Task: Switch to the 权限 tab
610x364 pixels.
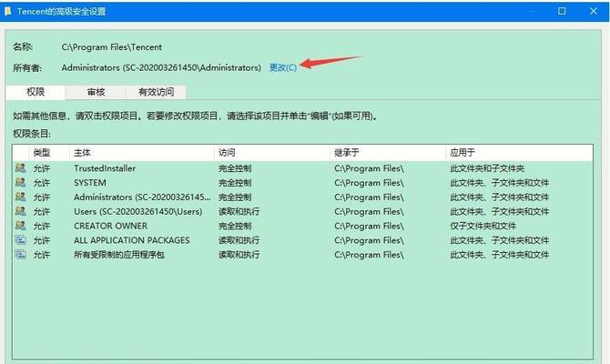Action: (x=36, y=92)
